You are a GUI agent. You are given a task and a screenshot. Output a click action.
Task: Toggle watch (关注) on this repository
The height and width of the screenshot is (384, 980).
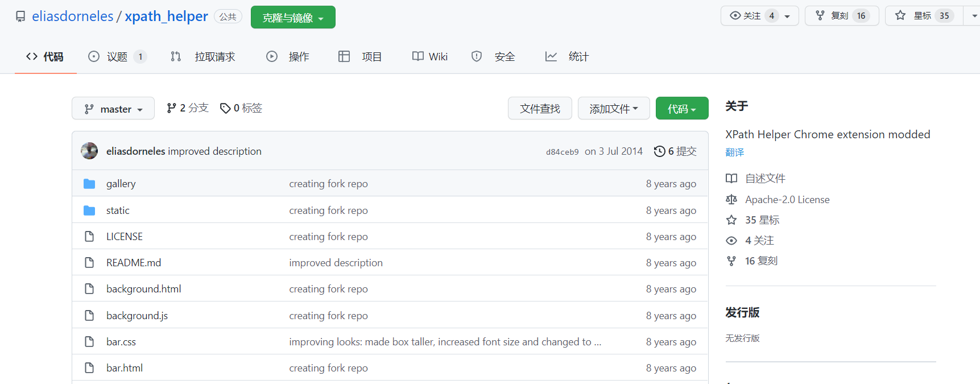752,16
